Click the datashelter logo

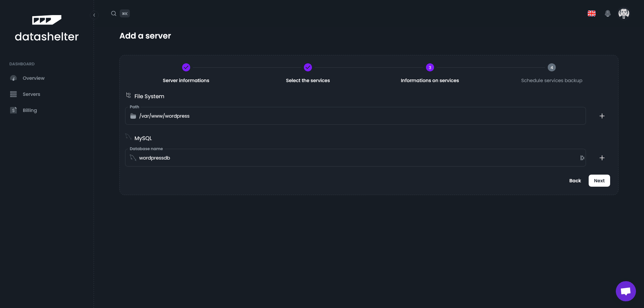pyautogui.click(x=47, y=28)
